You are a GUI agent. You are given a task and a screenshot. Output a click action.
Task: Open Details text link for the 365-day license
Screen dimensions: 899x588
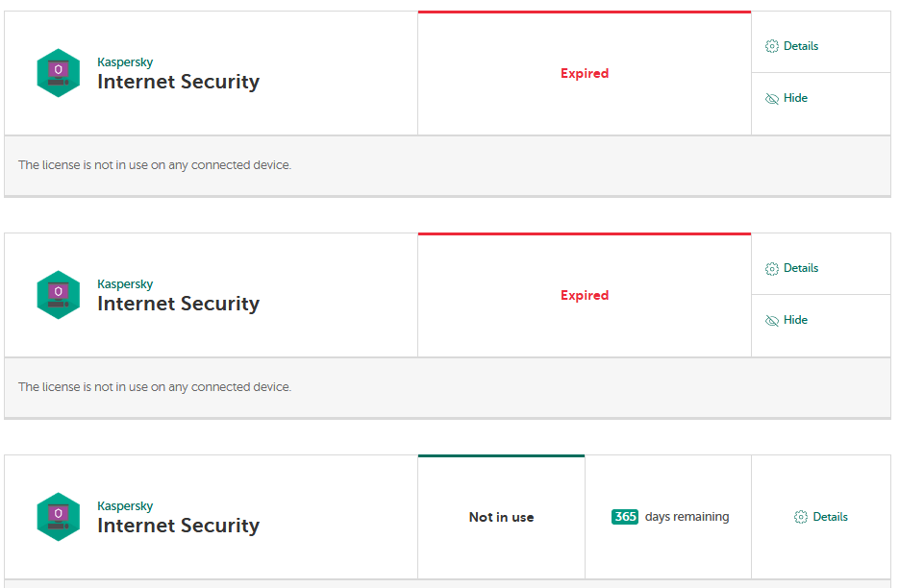click(831, 517)
